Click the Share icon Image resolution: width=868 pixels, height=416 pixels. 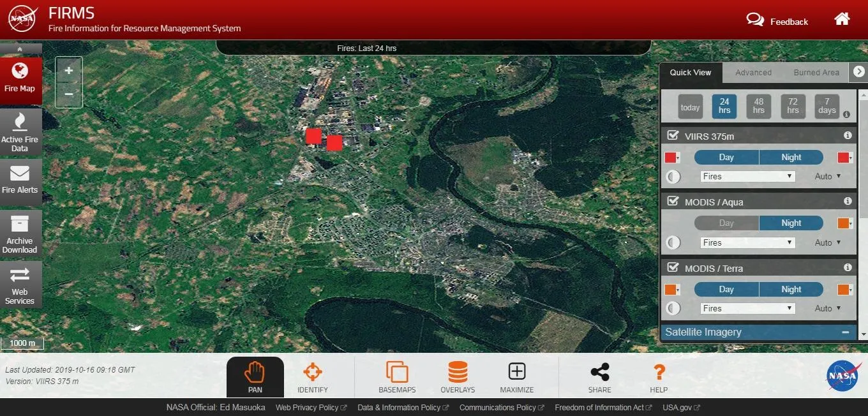pos(599,376)
